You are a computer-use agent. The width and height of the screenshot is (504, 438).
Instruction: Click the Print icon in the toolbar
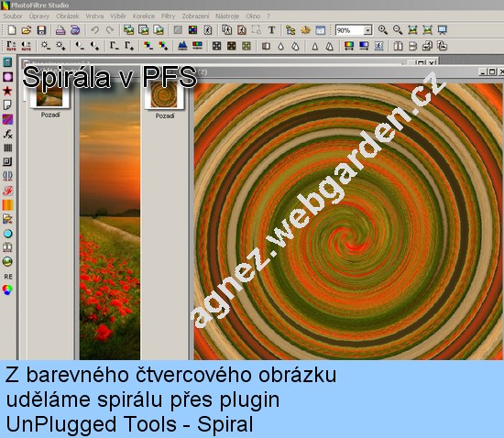tap(60, 30)
